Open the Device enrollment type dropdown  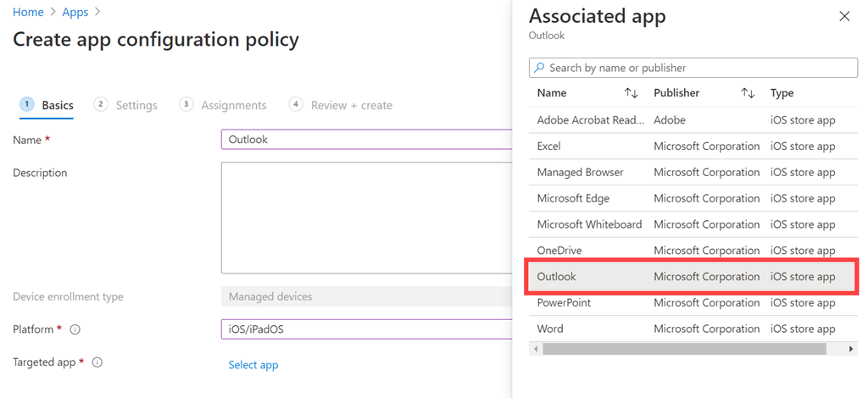pyautogui.click(x=364, y=296)
